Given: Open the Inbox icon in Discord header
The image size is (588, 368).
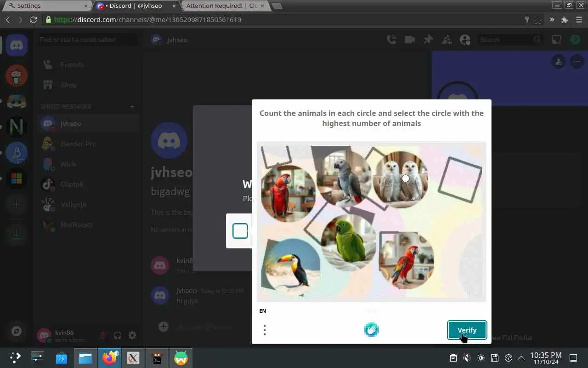Looking at the screenshot, I should pyautogui.click(x=557, y=40).
